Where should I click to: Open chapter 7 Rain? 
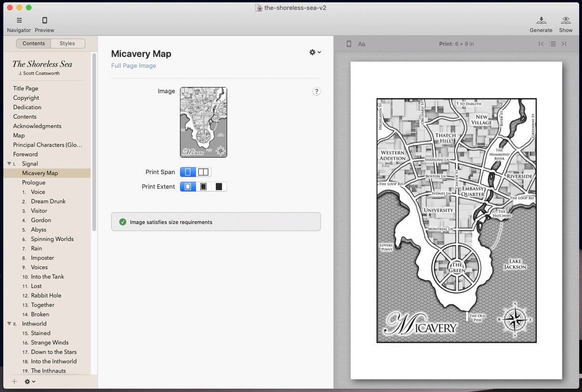coord(36,249)
